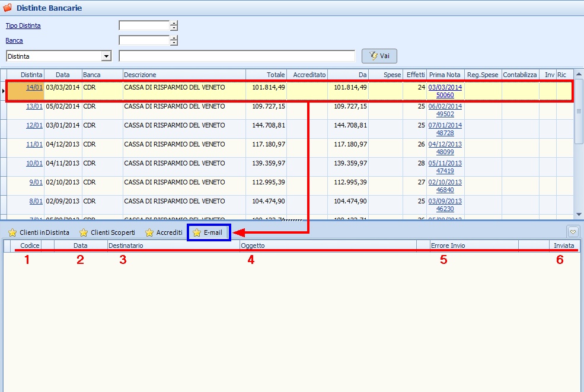Click the Tipo Distinta label link

tap(23, 26)
